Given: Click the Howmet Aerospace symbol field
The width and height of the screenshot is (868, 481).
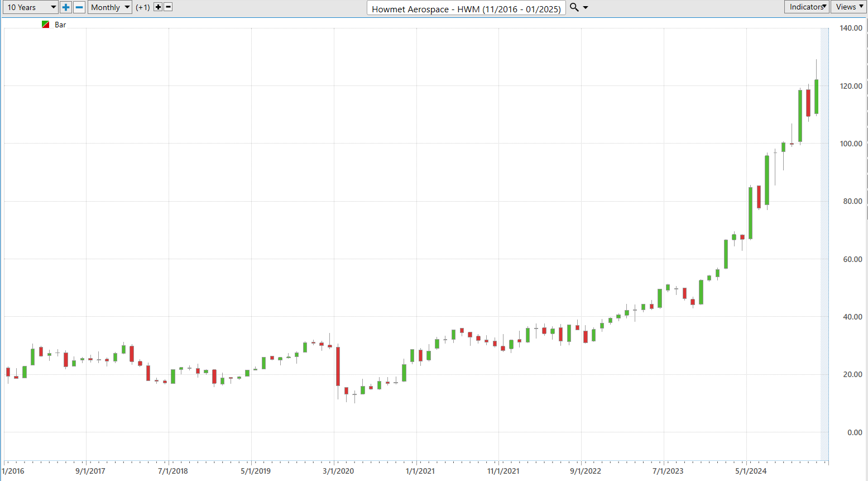Looking at the screenshot, I should coord(466,8).
